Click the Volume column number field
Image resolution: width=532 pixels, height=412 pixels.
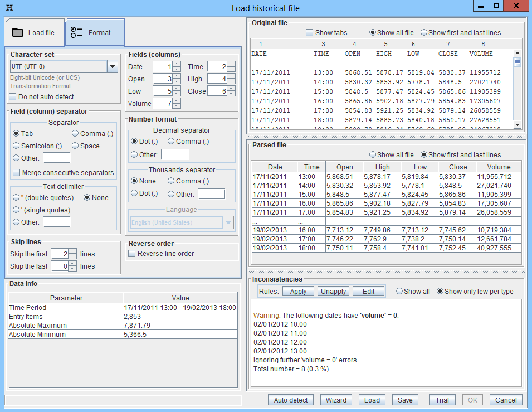[163, 103]
